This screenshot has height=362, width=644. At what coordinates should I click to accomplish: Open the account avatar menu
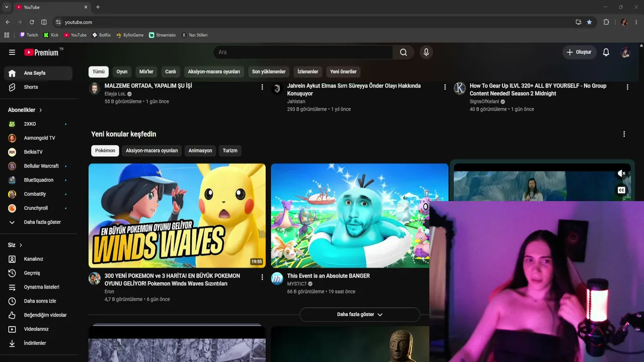click(625, 52)
